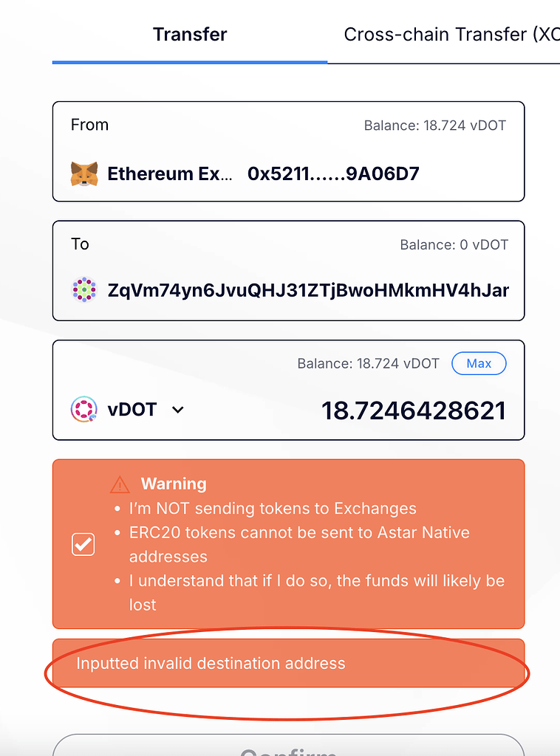Select the vDOT token logo
Viewport: 560px width, 756px height.
pyautogui.click(x=83, y=409)
